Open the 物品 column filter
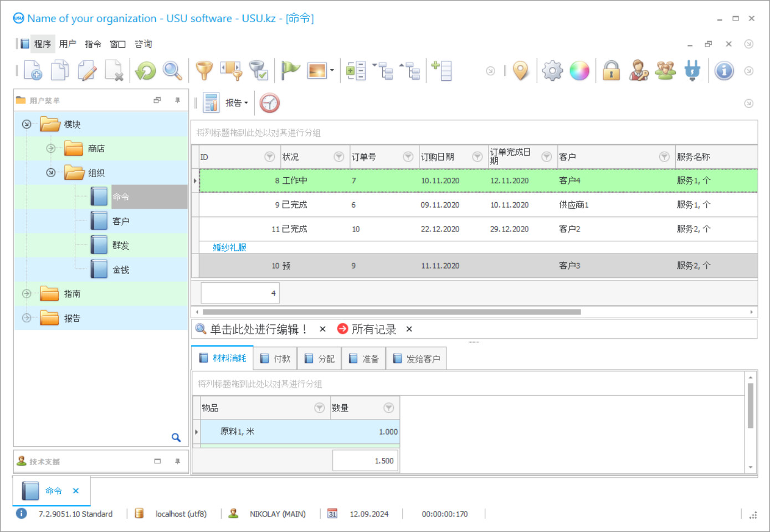Viewport: 770px width, 532px height. 320,408
